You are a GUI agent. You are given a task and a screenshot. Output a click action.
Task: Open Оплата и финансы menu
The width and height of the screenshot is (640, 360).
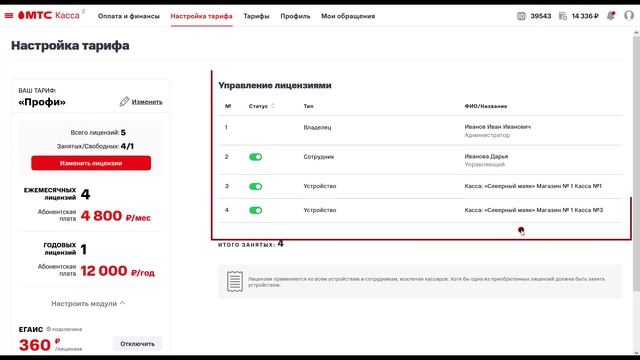129,16
